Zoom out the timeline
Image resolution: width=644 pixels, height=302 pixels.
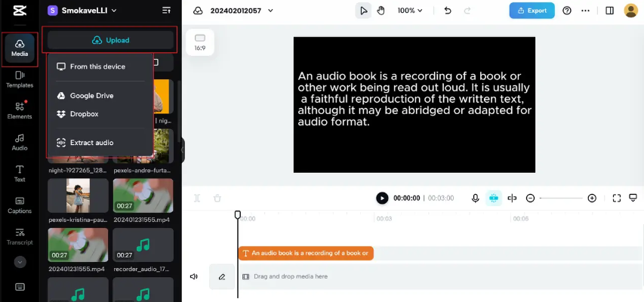[530, 199]
